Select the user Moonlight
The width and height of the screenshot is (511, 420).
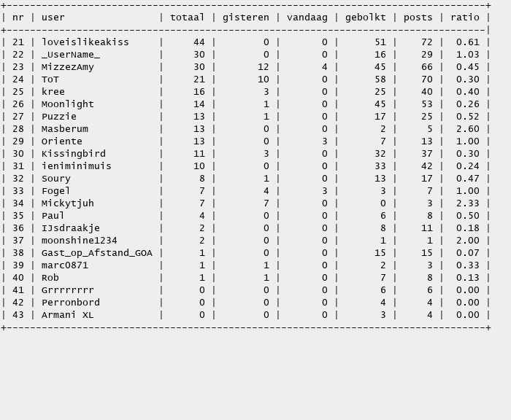pyautogui.click(x=68, y=104)
